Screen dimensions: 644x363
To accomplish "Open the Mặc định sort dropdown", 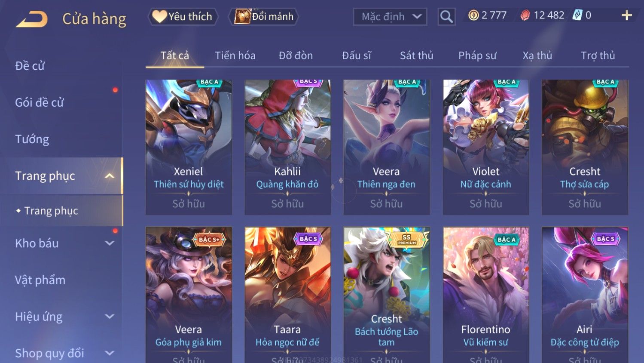I will coord(390,17).
